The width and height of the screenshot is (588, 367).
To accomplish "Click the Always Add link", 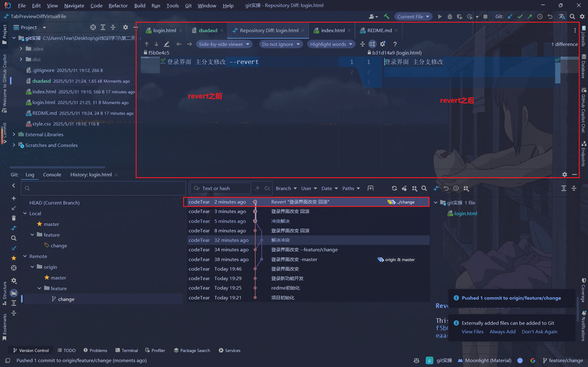I will (502, 332).
